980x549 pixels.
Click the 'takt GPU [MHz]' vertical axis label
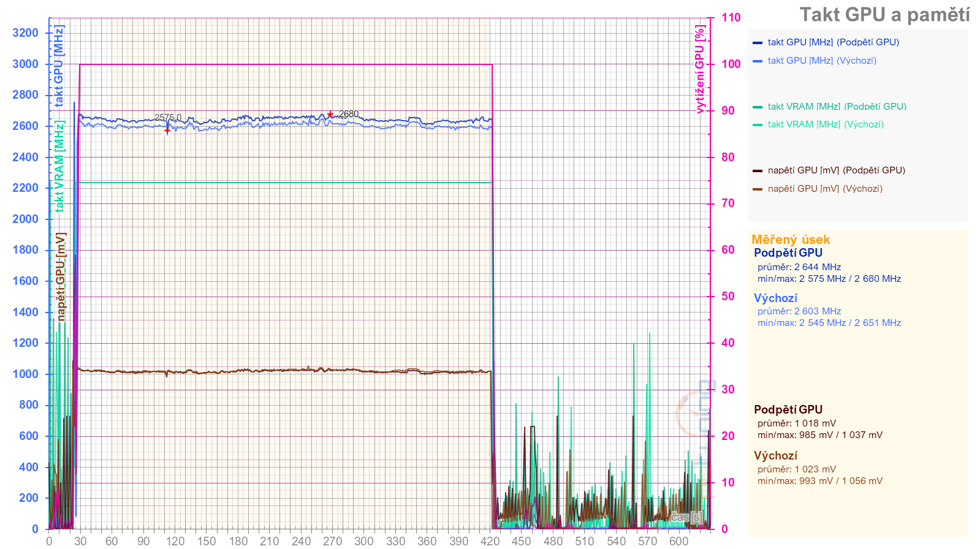pyautogui.click(x=59, y=66)
